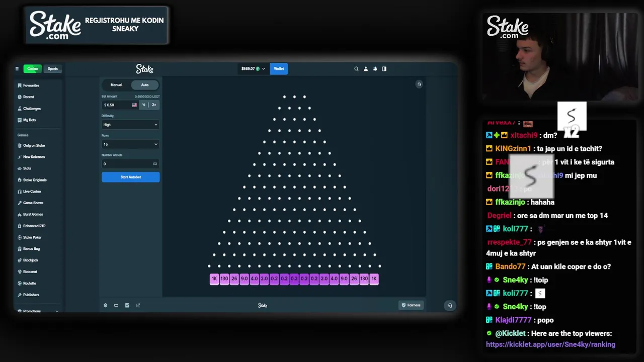Image resolution: width=644 pixels, height=362 pixels.
Task: Open live stats chart icon
Action: [127, 305]
